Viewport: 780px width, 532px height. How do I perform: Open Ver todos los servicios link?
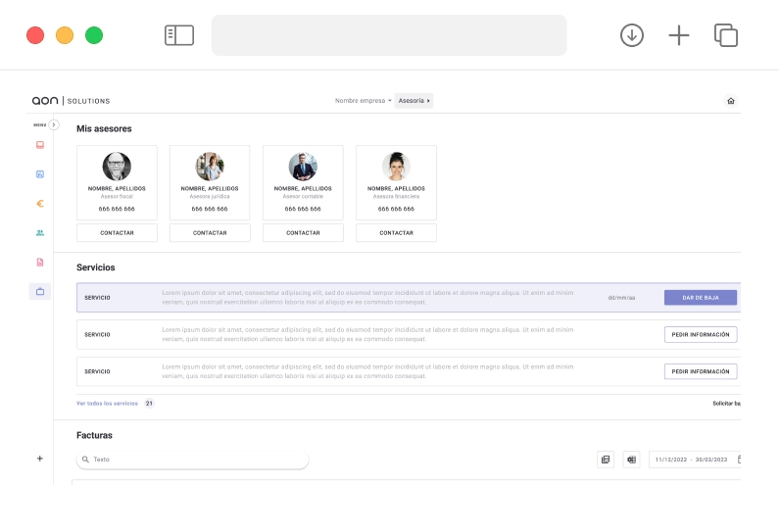(107, 404)
